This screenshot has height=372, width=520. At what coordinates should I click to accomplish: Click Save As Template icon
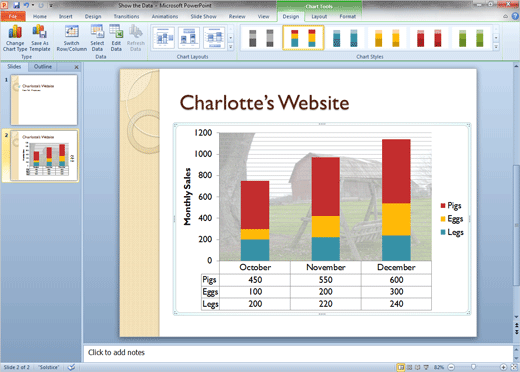[40, 38]
